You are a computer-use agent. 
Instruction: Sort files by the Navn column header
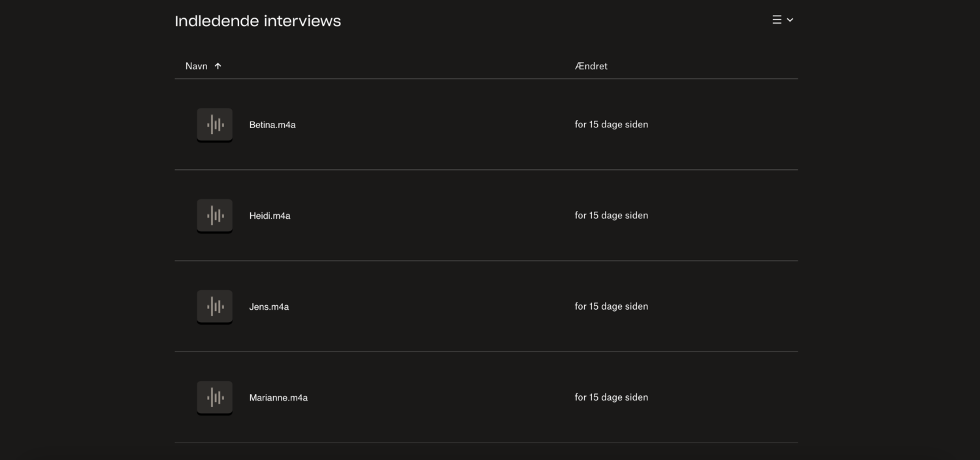coord(196,66)
